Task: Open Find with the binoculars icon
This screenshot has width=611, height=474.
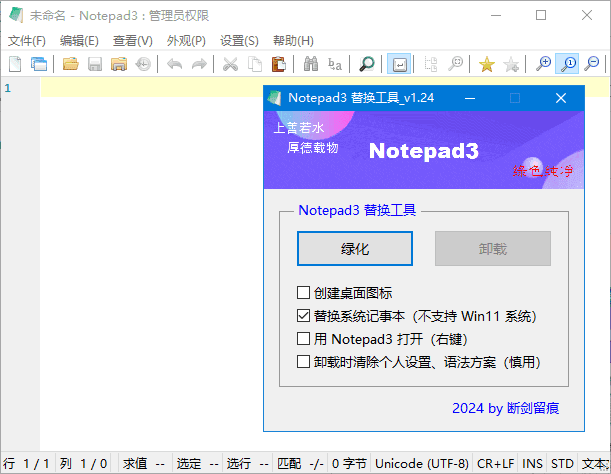Action: pyautogui.click(x=310, y=64)
